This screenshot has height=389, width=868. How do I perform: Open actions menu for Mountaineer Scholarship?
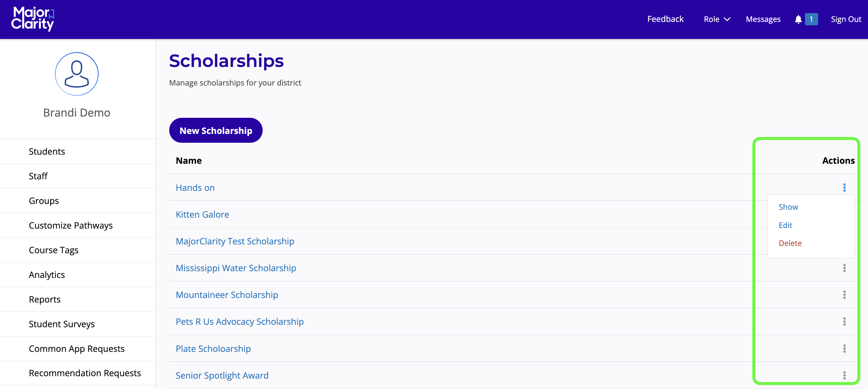[x=844, y=295]
